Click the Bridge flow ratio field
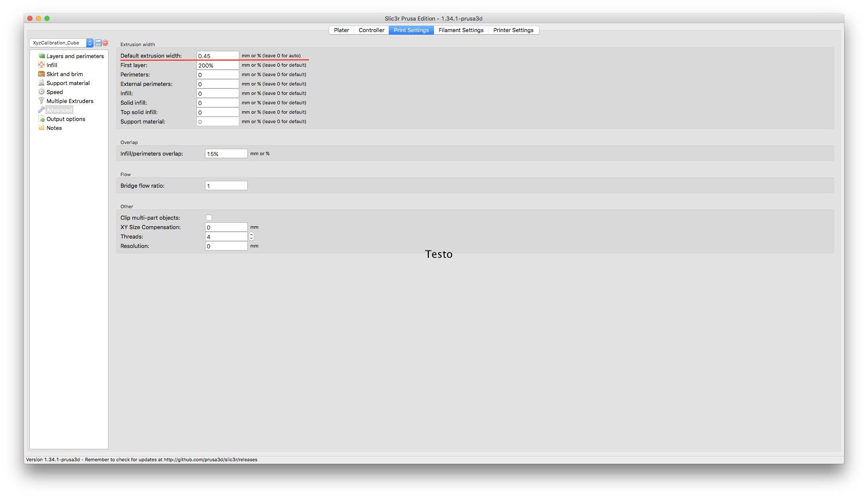This screenshot has height=498, width=868. [x=226, y=186]
